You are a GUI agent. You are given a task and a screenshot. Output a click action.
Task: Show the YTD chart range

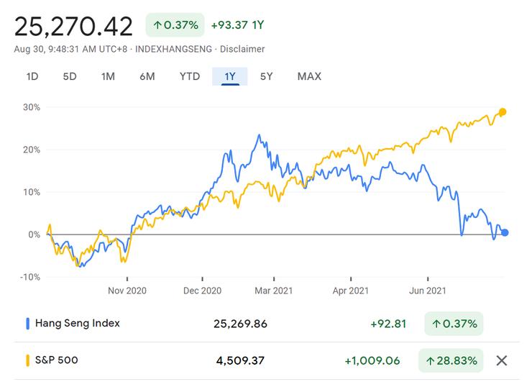pos(190,76)
